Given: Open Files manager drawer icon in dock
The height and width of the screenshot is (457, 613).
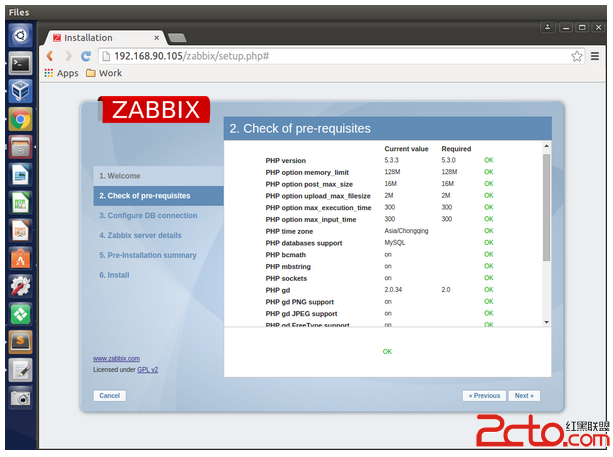Looking at the screenshot, I should (x=20, y=147).
